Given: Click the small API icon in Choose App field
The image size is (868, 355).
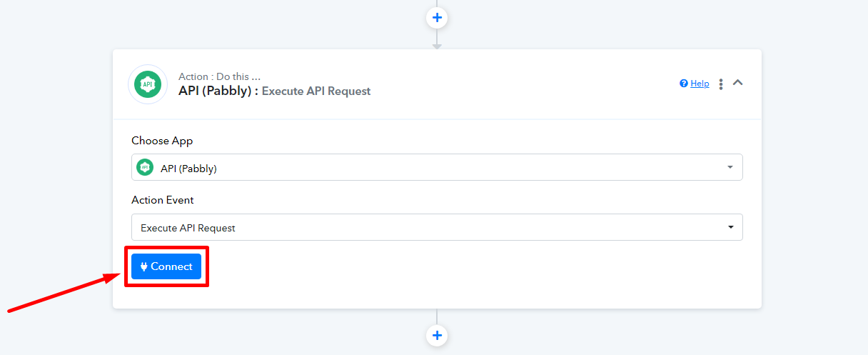Looking at the screenshot, I should 145,168.
